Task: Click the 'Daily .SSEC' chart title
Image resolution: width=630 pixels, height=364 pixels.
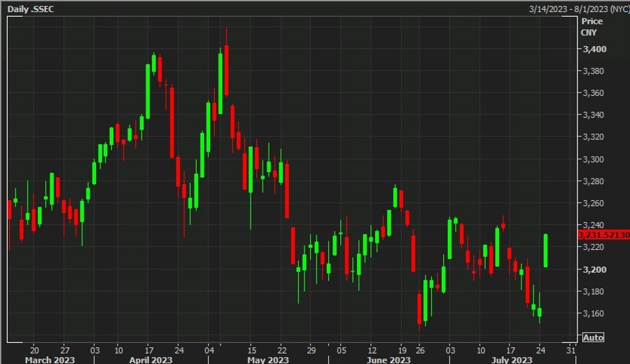Action: 31,9
